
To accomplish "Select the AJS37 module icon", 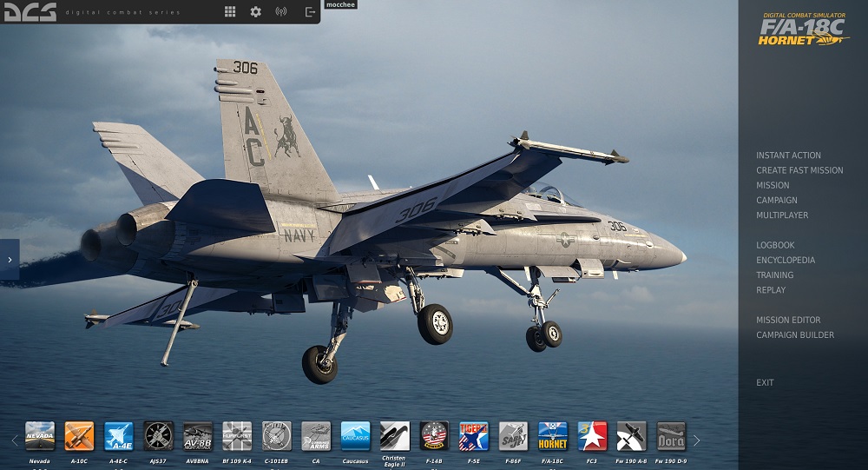I will click(x=158, y=436).
